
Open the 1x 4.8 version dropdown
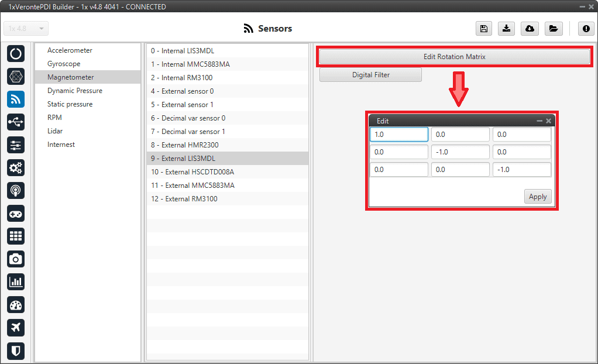click(x=26, y=29)
